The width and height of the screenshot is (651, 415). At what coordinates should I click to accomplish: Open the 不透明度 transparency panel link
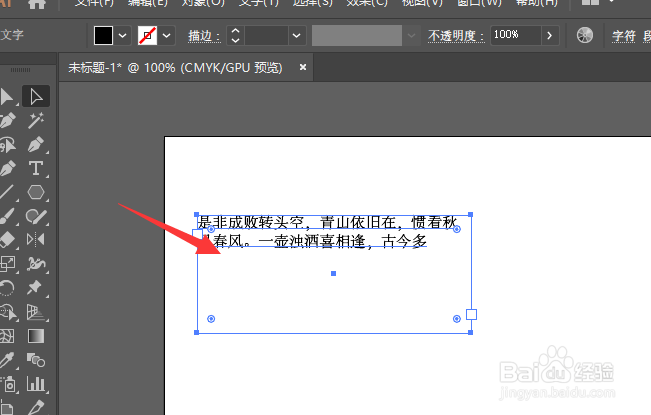coord(456,36)
